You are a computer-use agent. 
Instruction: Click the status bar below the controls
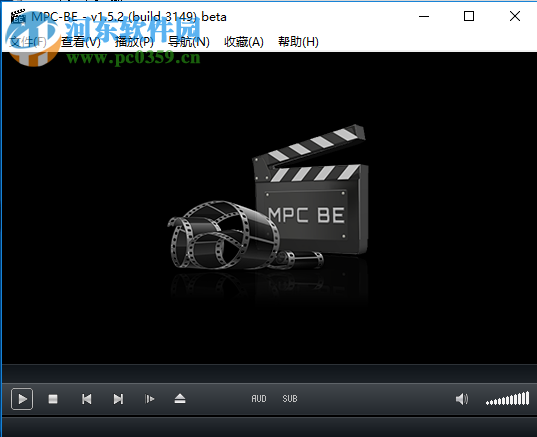[x=269, y=427]
